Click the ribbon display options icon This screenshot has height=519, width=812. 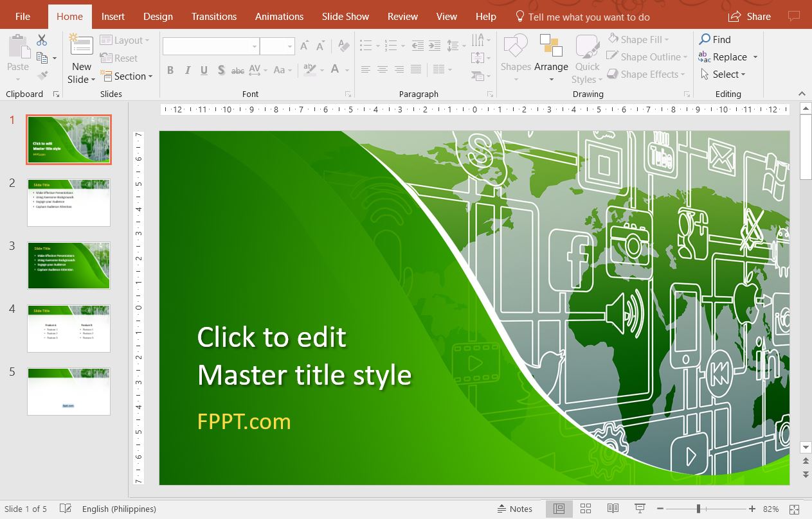click(x=802, y=94)
